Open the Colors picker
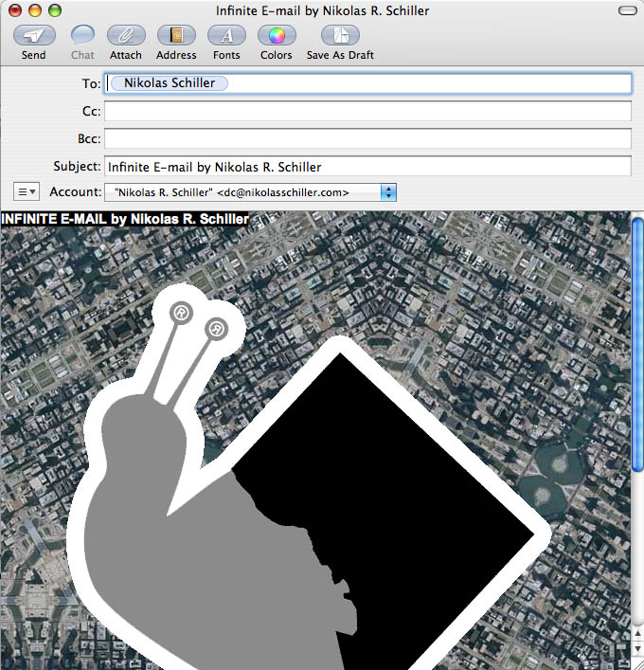 point(277,35)
